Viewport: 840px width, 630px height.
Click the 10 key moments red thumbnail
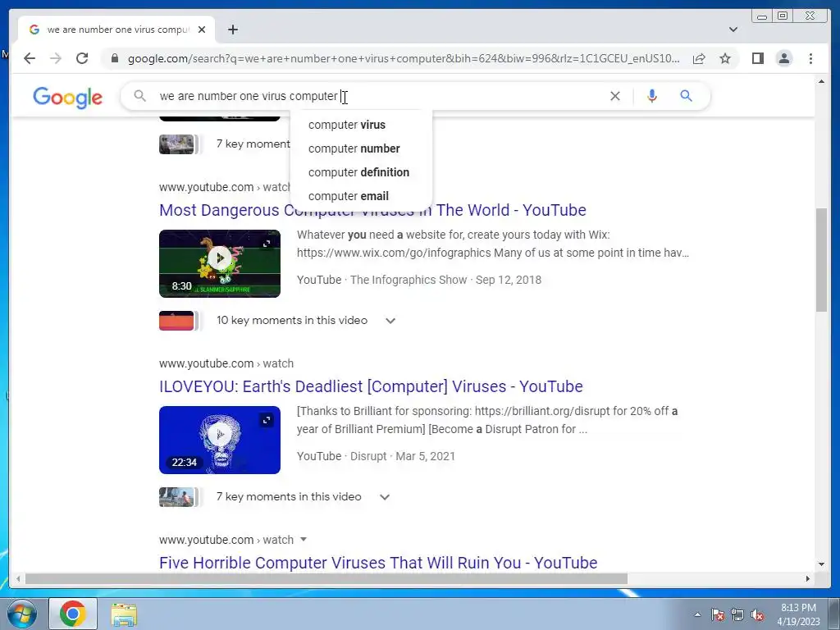pos(176,321)
